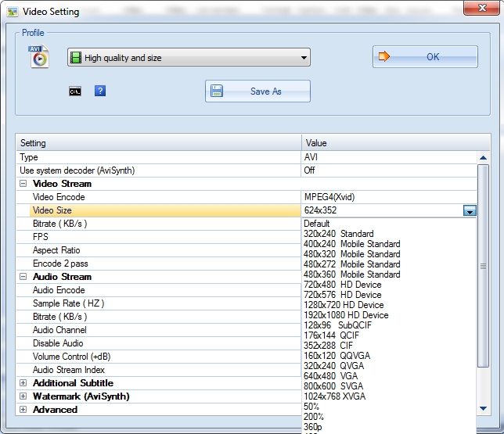Expand the Additional Subtitle section

tap(23, 383)
